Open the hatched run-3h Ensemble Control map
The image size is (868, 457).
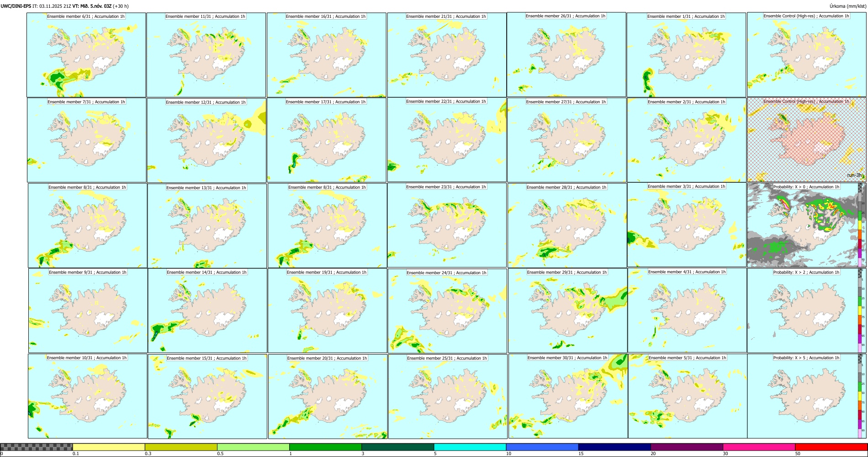click(x=807, y=139)
